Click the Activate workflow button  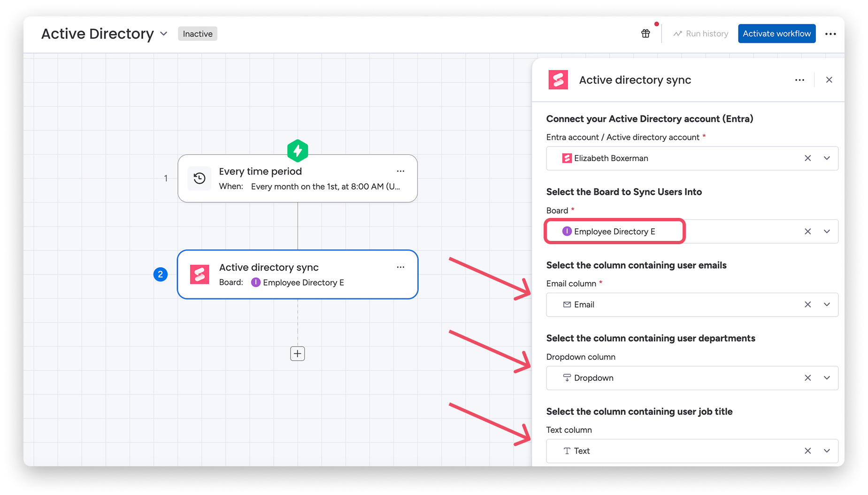coord(776,34)
